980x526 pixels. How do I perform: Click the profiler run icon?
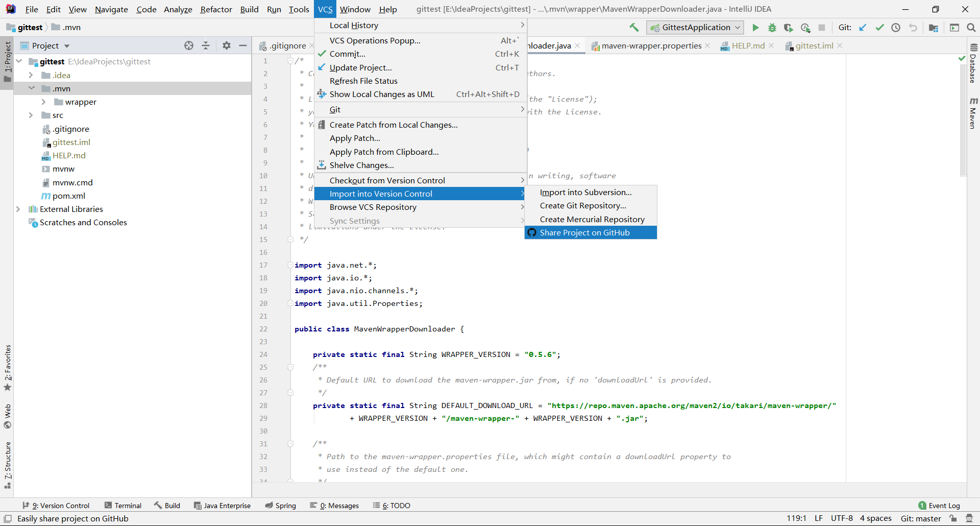pos(805,28)
